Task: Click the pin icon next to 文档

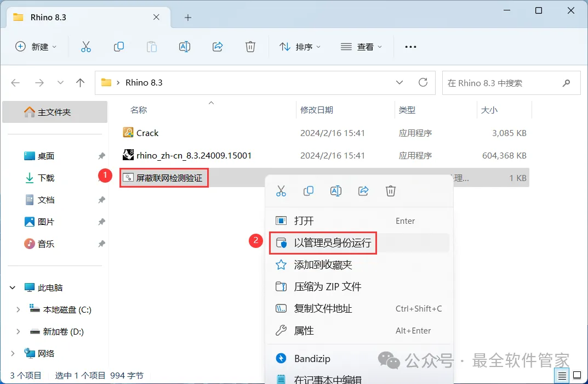Action: click(x=101, y=200)
